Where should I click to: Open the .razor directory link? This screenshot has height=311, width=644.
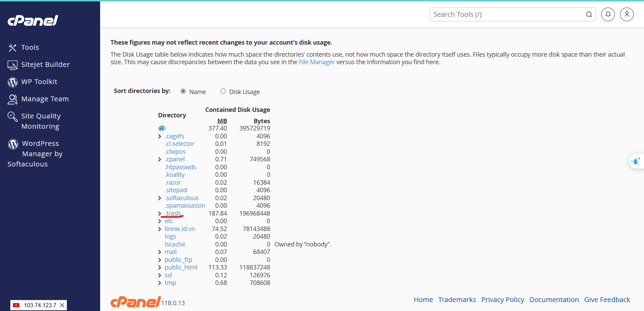pyautogui.click(x=172, y=183)
